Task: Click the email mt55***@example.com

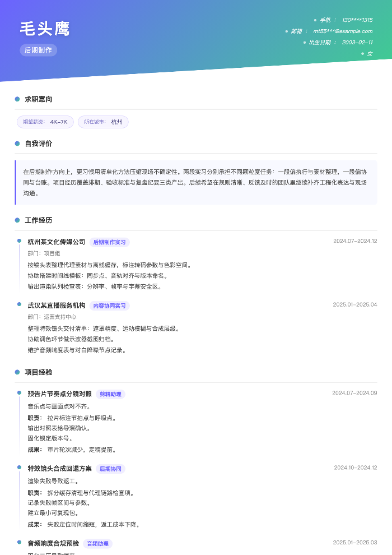Action: point(343,31)
